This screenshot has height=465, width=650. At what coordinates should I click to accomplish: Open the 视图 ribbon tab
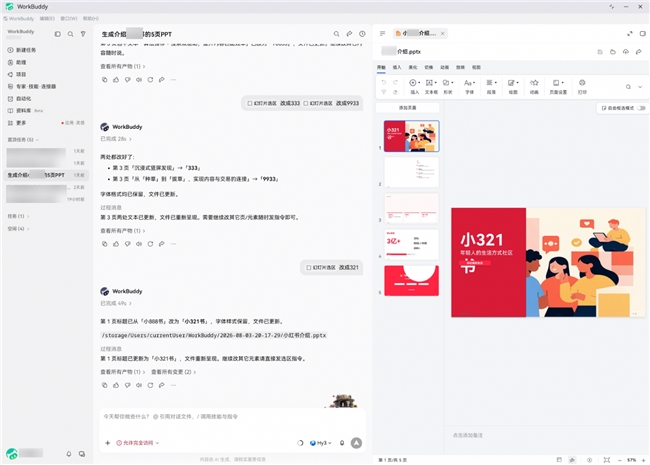coord(476,67)
